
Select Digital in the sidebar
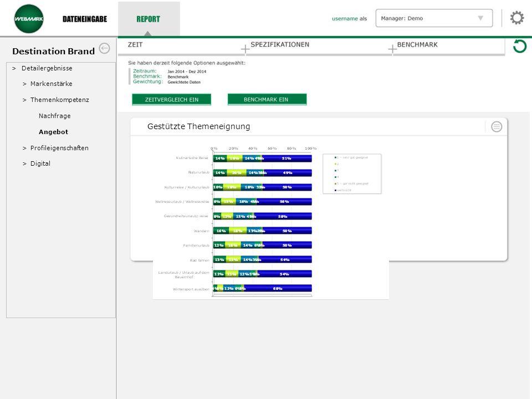pyautogui.click(x=40, y=163)
